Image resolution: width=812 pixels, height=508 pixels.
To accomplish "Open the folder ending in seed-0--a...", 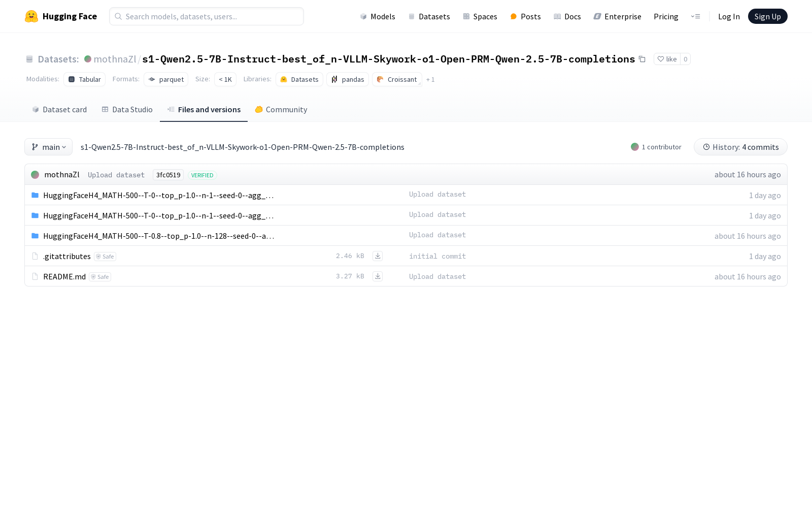I will [x=158, y=235].
